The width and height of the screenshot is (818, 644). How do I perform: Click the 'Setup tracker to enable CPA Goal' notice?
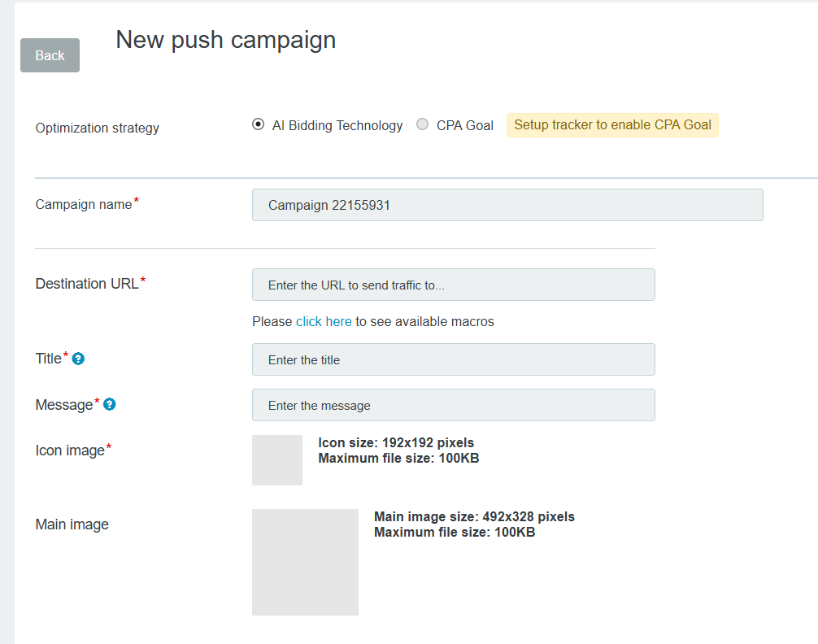coord(612,125)
